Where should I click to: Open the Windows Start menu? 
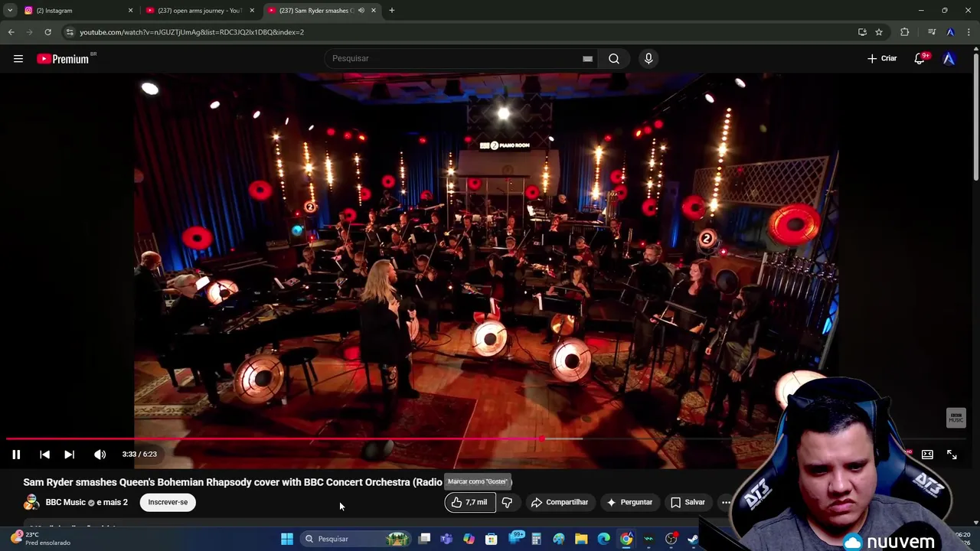coord(287,539)
